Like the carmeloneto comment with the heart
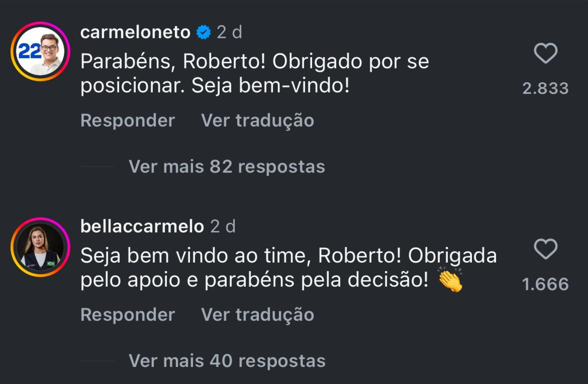588x384 pixels. pyautogui.click(x=545, y=53)
